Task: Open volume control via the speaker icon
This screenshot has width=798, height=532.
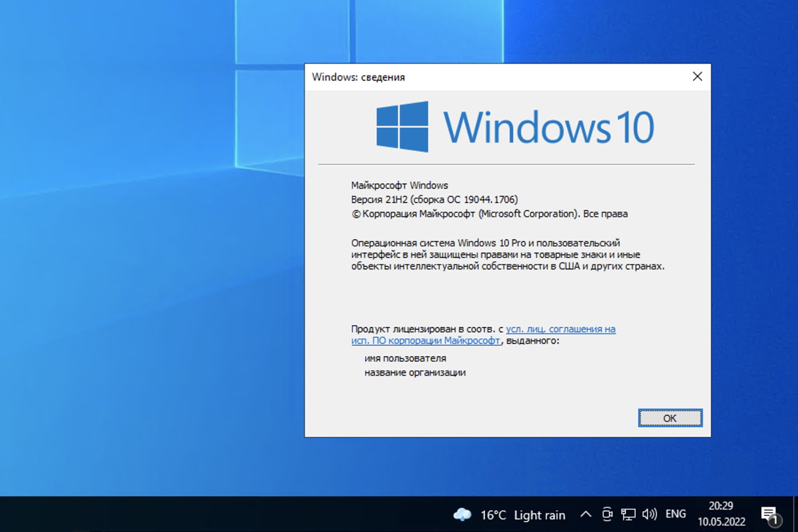Action: [x=649, y=514]
